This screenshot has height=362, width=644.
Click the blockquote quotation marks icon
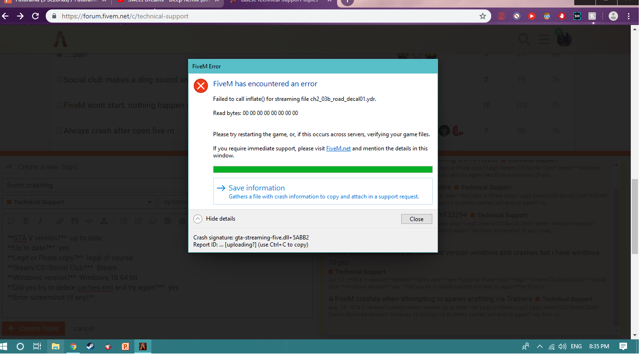click(74, 221)
